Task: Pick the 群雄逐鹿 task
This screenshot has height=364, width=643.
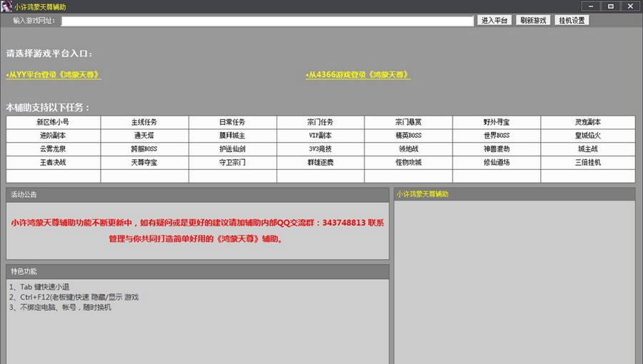Action: click(x=320, y=163)
